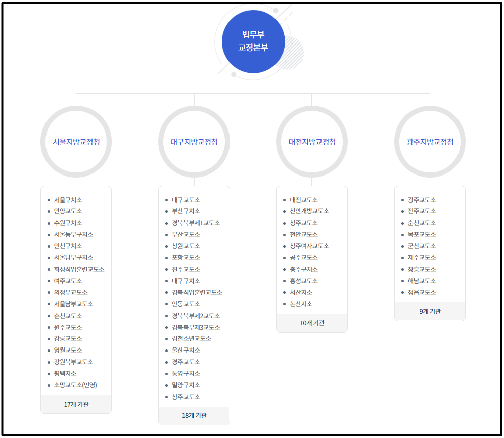
Task: Click 경북북부제2교도소 entry
Action: point(196,316)
